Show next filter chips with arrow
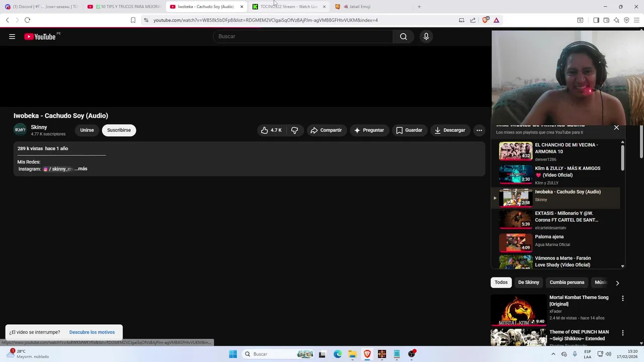644x362 pixels. pos(617,283)
